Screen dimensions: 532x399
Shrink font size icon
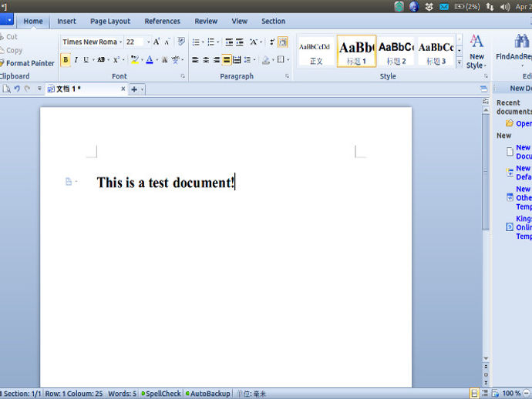167,42
